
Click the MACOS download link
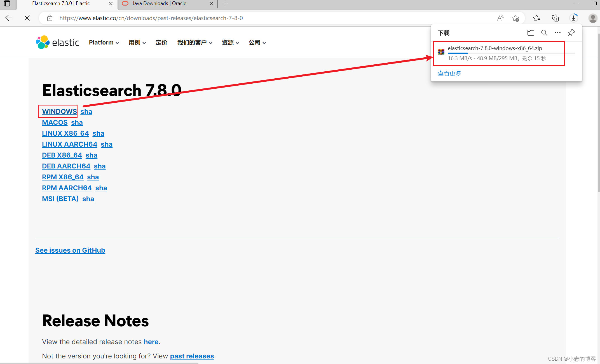55,122
